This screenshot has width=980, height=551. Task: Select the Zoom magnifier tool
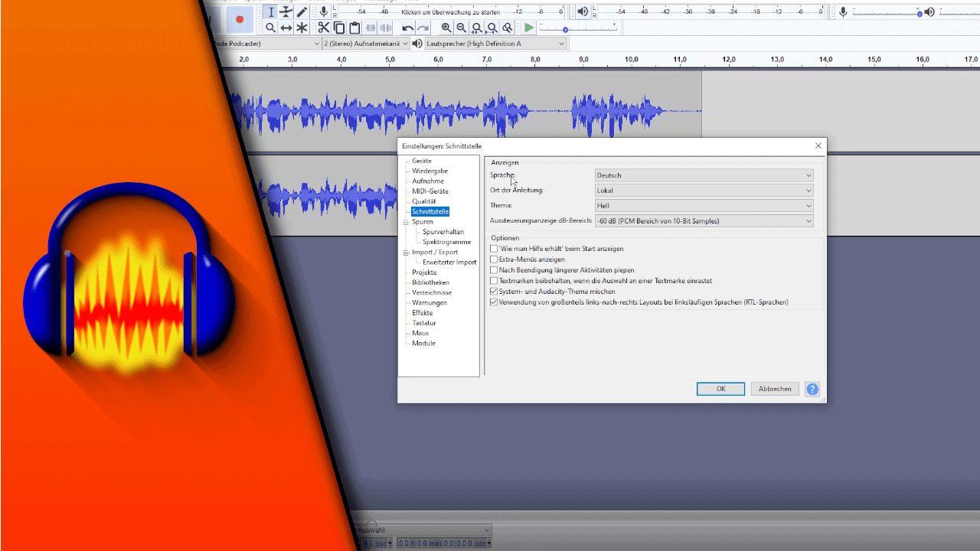[x=271, y=28]
